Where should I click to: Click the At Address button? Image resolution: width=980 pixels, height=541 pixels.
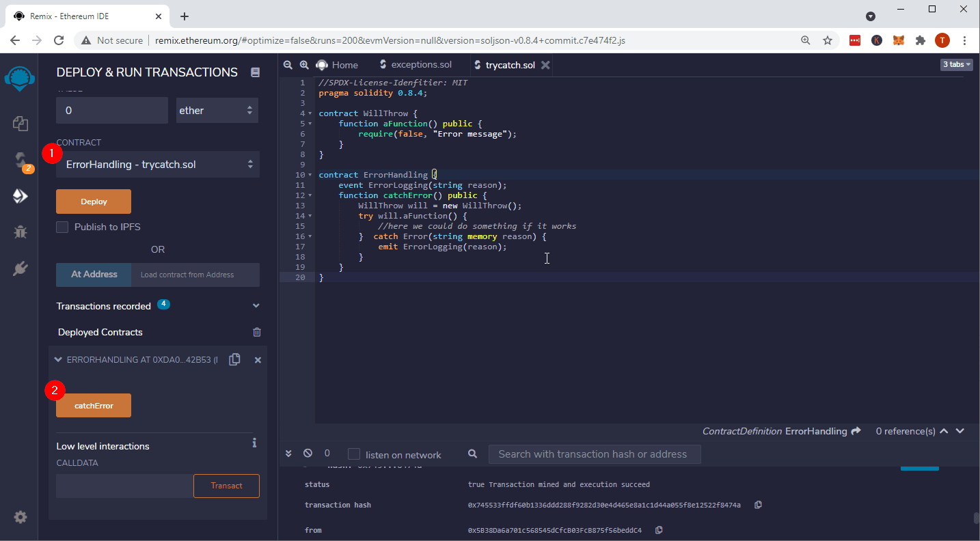tap(94, 274)
